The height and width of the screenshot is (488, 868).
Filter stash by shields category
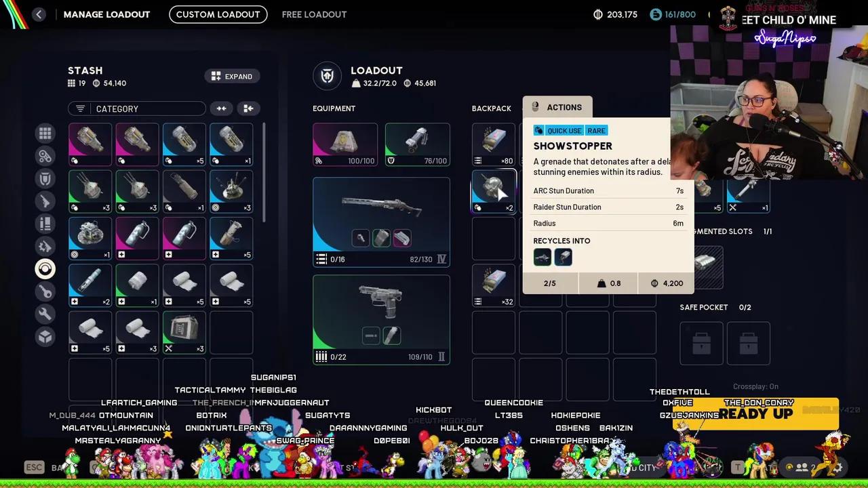coord(45,179)
